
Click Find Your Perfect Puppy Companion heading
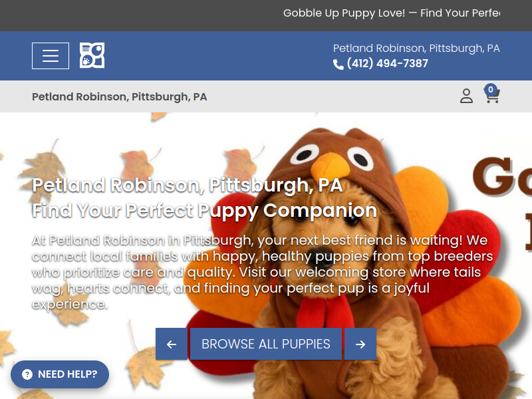coord(205,210)
